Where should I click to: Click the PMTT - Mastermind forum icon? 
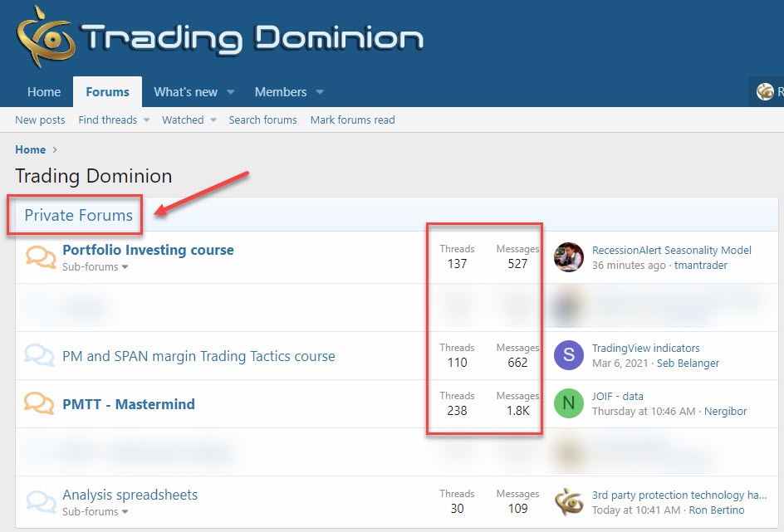coord(39,403)
